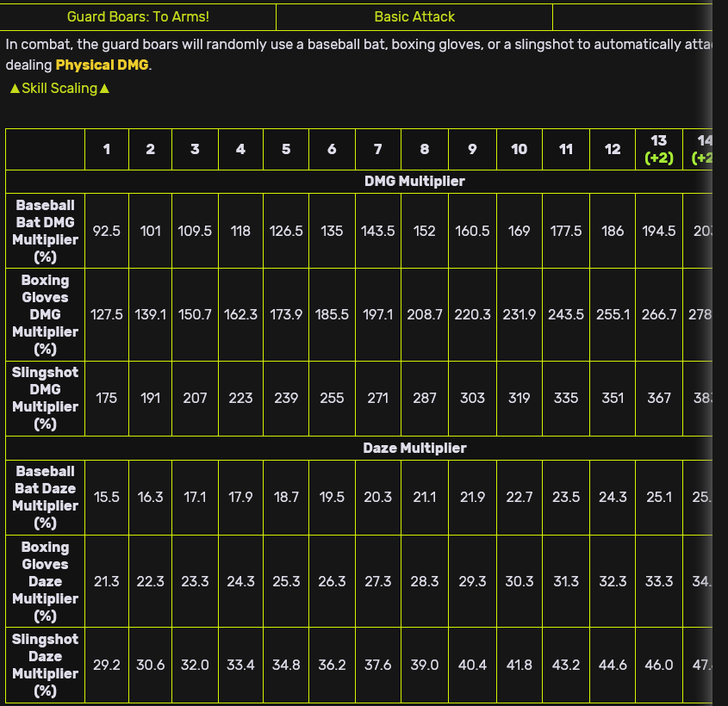Select level 13 (+2) column header
Viewport: 728px width, 706px height.
(659, 149)
